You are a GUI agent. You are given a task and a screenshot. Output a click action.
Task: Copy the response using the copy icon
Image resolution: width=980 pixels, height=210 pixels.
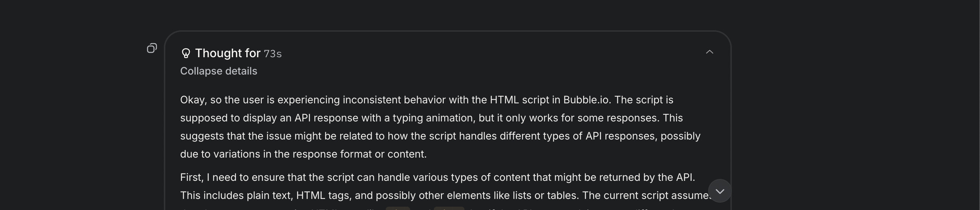[152, 48]
